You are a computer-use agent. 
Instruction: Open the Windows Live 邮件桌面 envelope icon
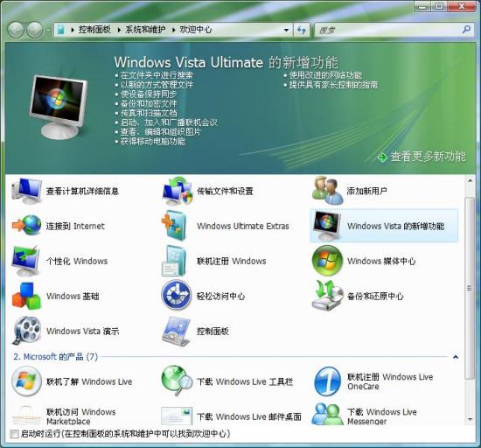pyautogui.click(x=177, y=416)
